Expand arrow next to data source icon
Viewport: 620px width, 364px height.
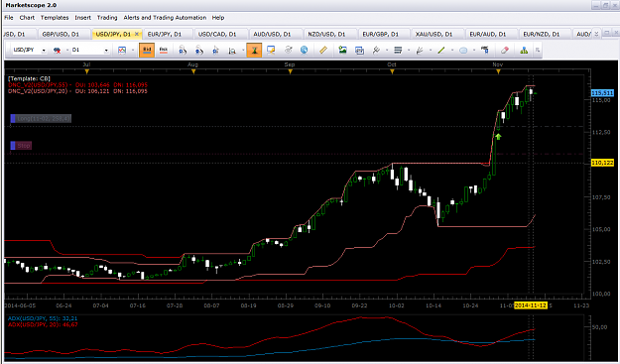(x=67, y=51)
